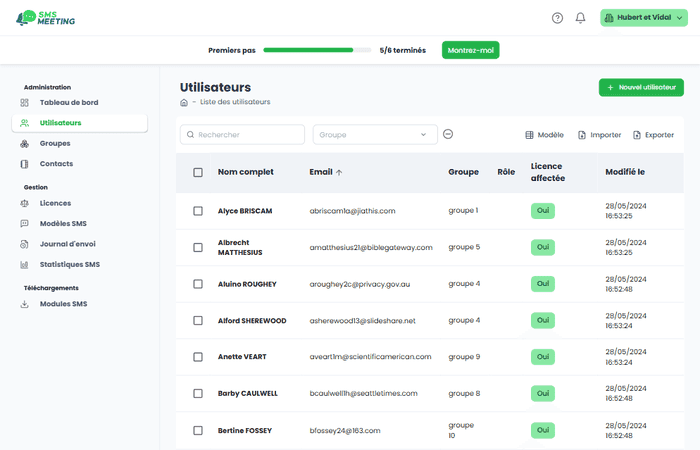Click the name Aluino ROUGHEY
700x450 pixels.
pos(247,284)
